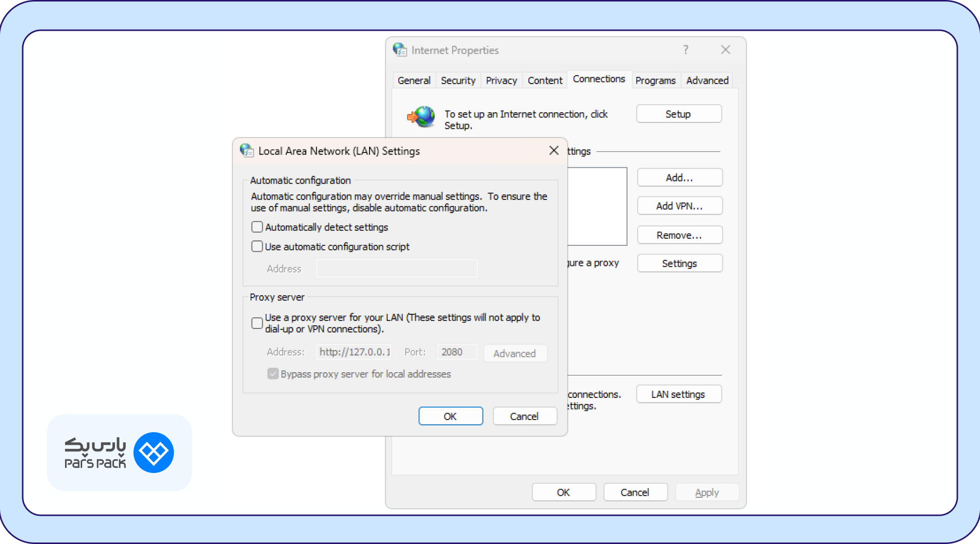Click OK in the LAN Settings dialog
Viewport: 980px width, 544px height.
pyautogui.click(x=451, y=416)
